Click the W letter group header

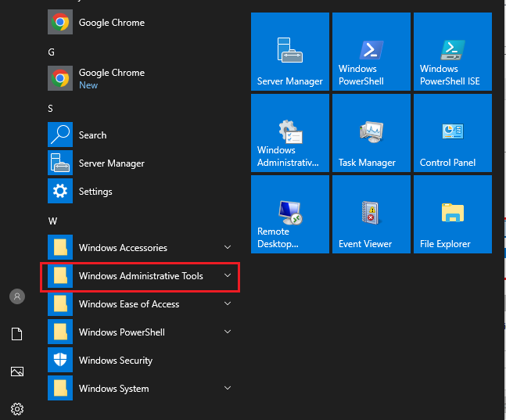(52, 221)
